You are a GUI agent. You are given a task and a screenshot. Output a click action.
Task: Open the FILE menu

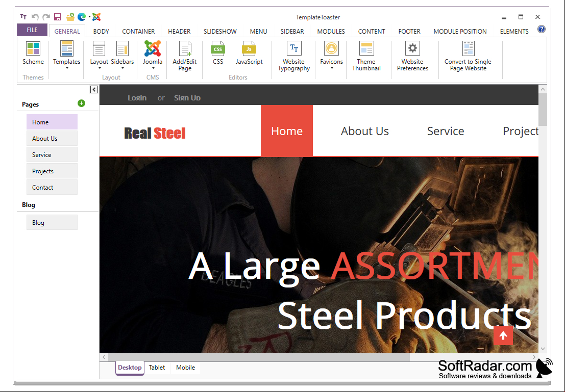tap(32, 30)
